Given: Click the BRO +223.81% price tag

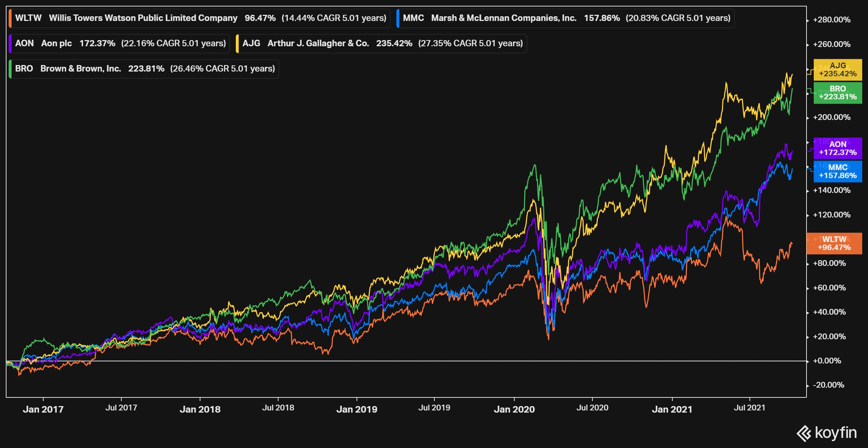Looking at the screenshot, I should pos(838,93).
